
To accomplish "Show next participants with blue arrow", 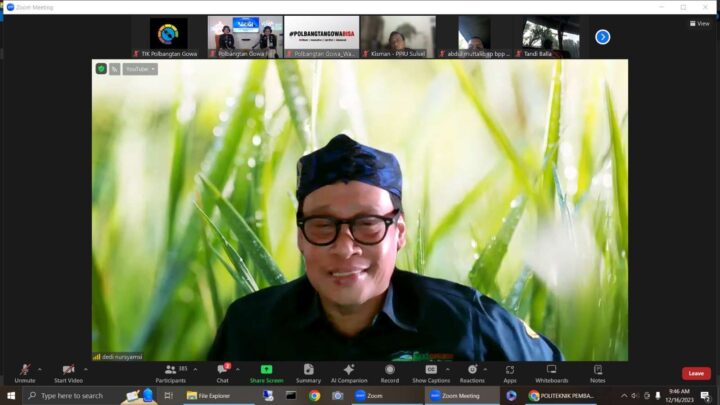I will [602, 37].
